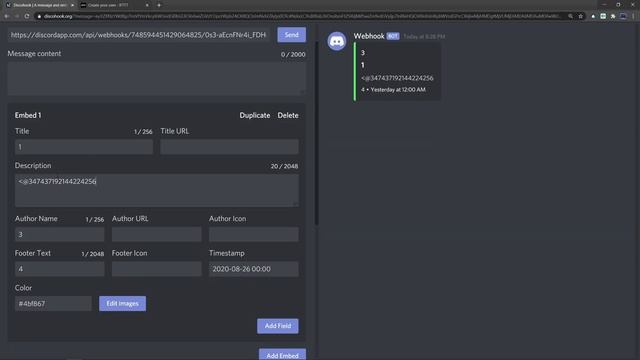Click the webhook URL input field
This screenshot has height=360, width=640.
click(x=139, y=35)
